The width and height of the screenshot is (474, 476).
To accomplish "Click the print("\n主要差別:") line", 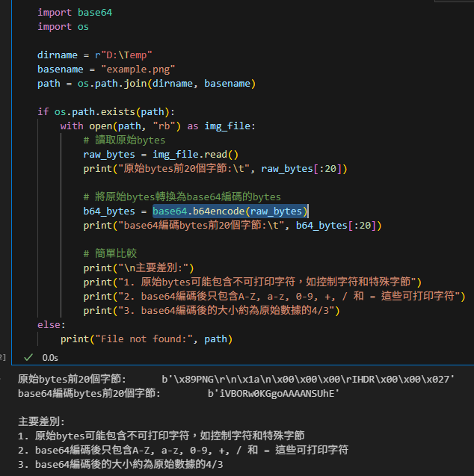I will coord(138,268).
